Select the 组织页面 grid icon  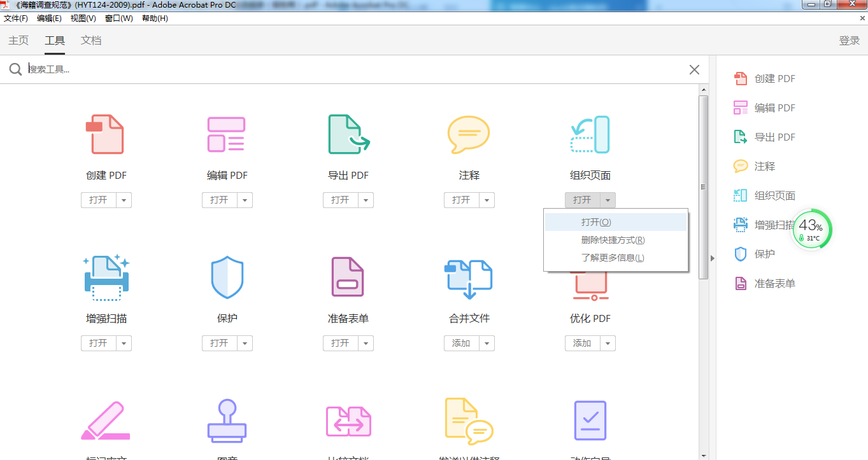pyautogui.click(x=590, y=134)
